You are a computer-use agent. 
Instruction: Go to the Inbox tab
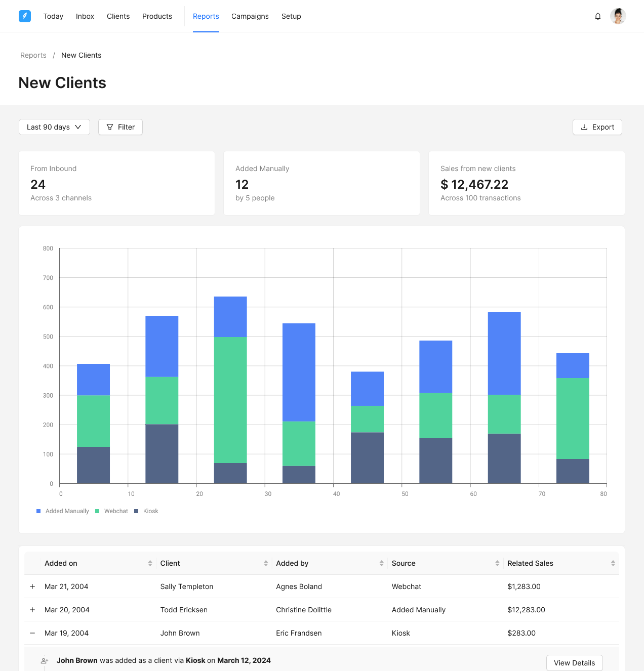tap(85, 16)
